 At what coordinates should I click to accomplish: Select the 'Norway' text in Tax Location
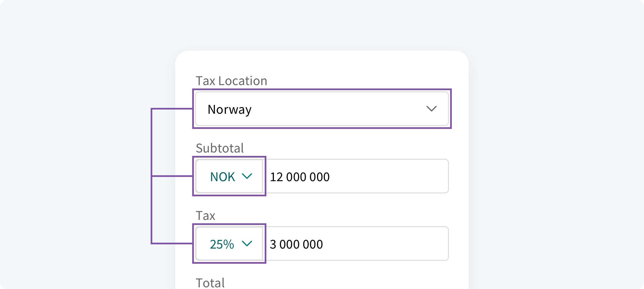[x=229, y=109]
